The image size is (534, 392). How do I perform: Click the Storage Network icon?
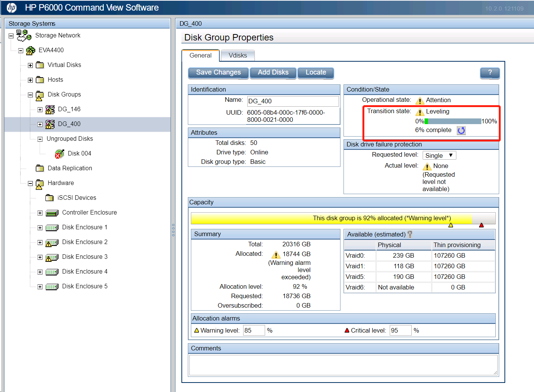coord(24,36)
